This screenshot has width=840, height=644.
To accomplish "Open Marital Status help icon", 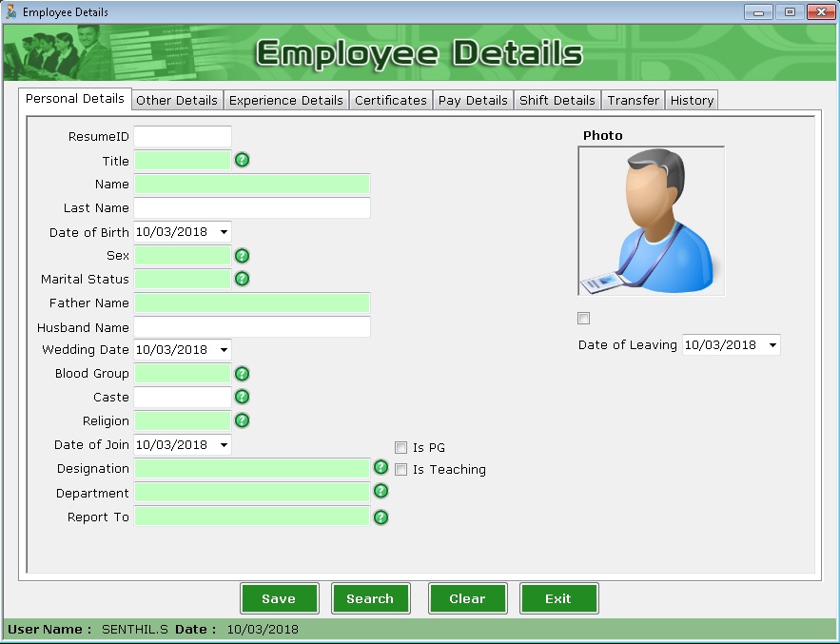I will tap(242, 279).
